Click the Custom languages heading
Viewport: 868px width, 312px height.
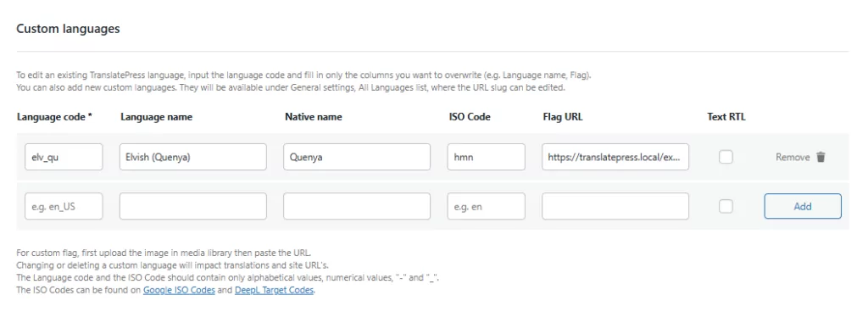click(x=68, y=29)
